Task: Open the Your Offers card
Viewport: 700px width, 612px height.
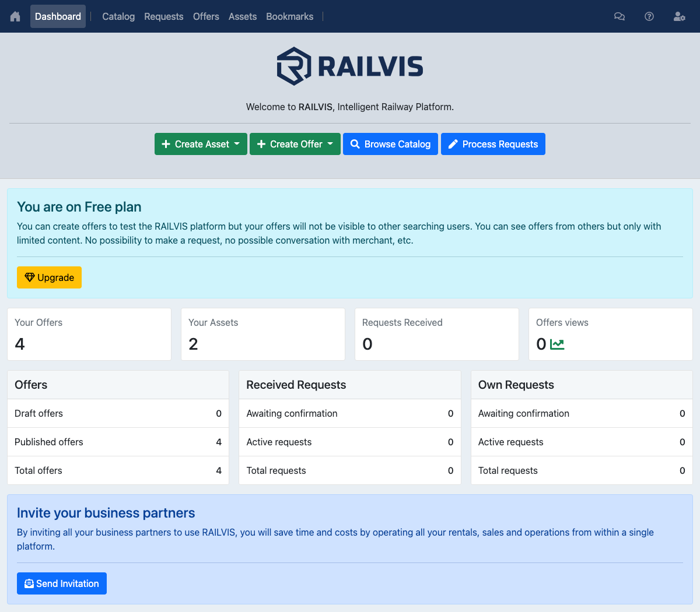Action: pyautogui.click(x=89, y=334)
